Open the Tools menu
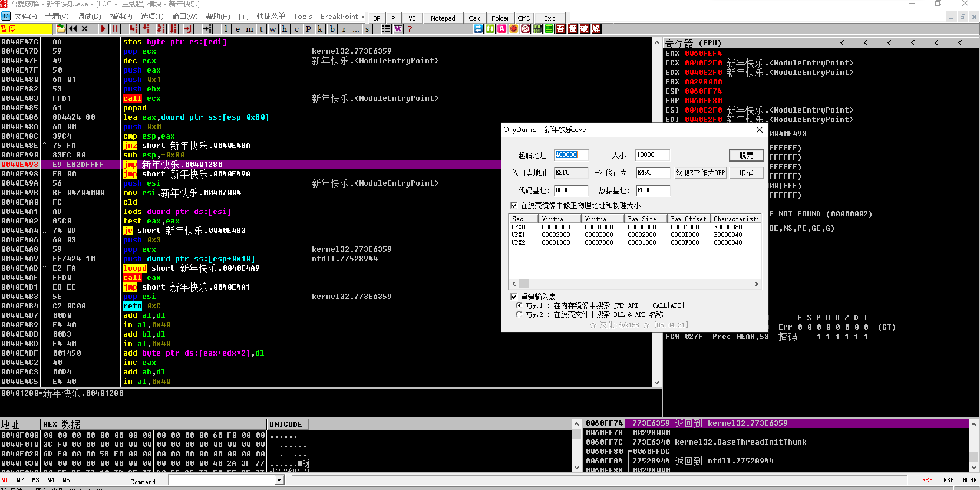 point(302,17)
